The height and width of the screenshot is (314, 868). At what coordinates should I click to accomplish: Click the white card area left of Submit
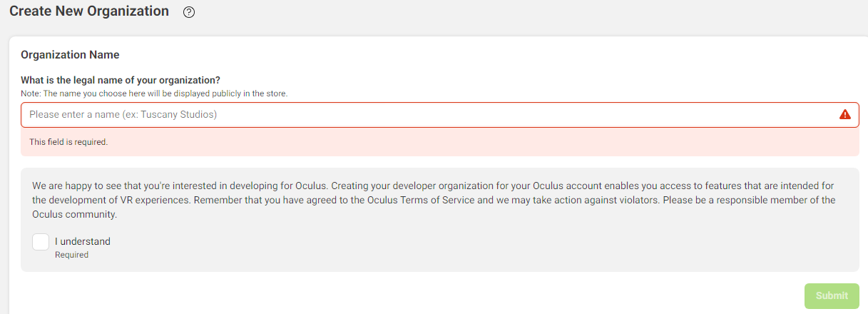click(x=407, y=295)
